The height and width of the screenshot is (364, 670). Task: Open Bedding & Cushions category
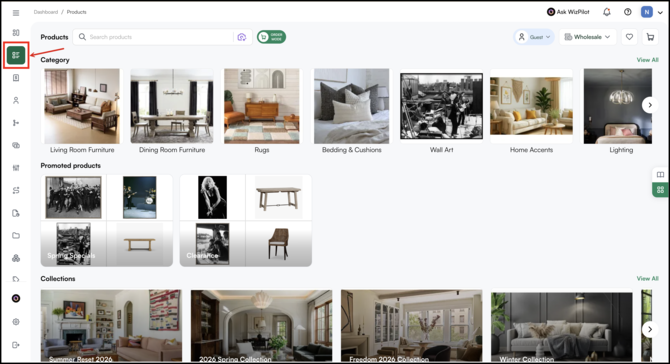coord(352,111)
